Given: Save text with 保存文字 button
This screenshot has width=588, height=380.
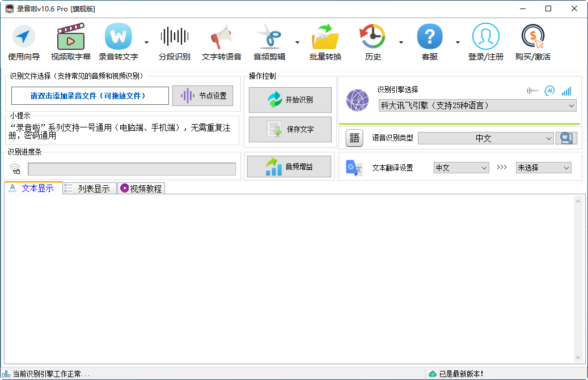Looking at the screenshot, I should click(290, 130).
